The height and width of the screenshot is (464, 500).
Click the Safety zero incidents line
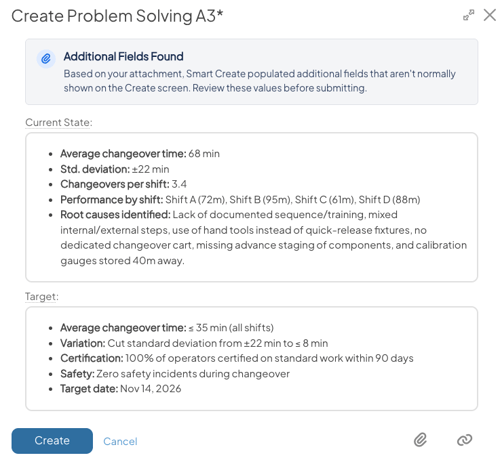(x=175, y=374)
